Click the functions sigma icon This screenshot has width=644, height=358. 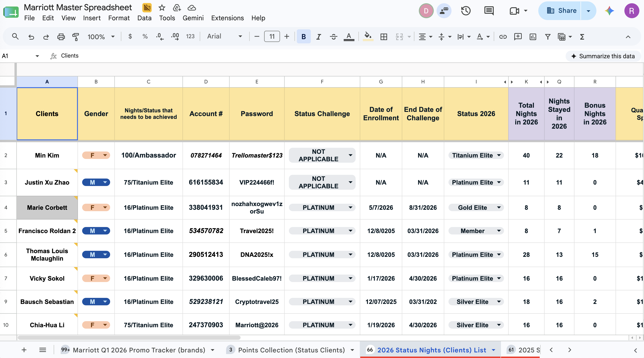(x=582, y=37)
